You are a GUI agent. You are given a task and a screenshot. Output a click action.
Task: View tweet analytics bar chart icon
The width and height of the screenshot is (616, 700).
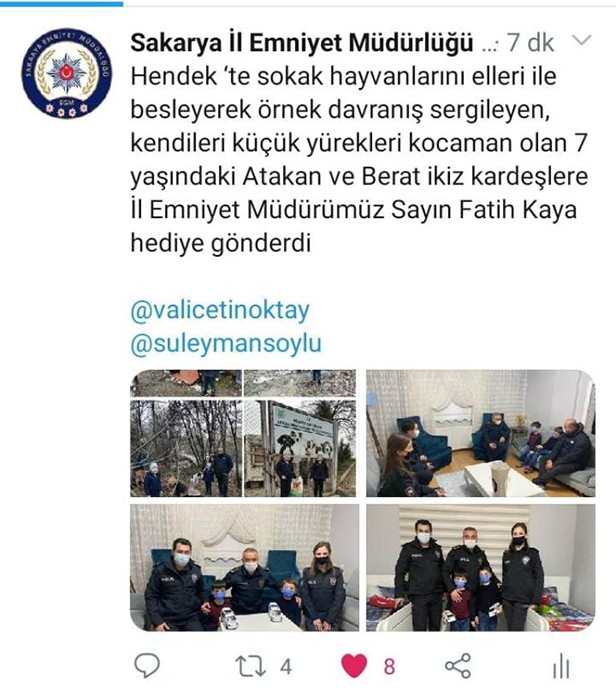(x=561, y=667)
